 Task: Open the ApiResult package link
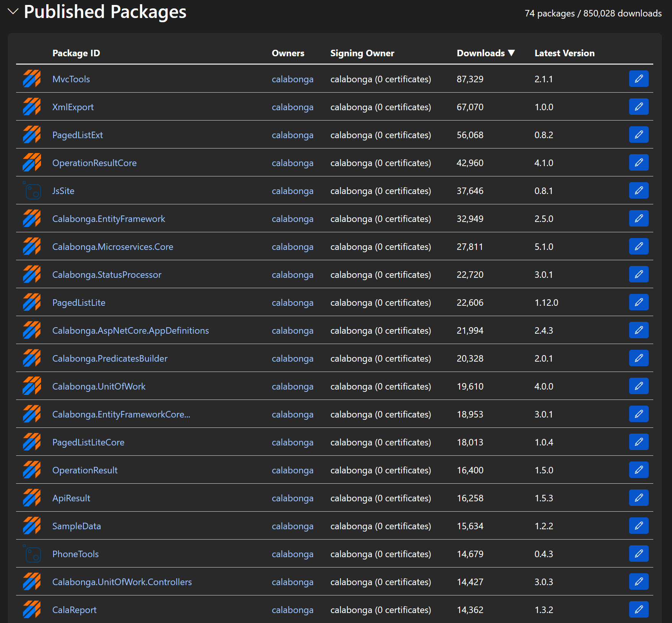71,498
